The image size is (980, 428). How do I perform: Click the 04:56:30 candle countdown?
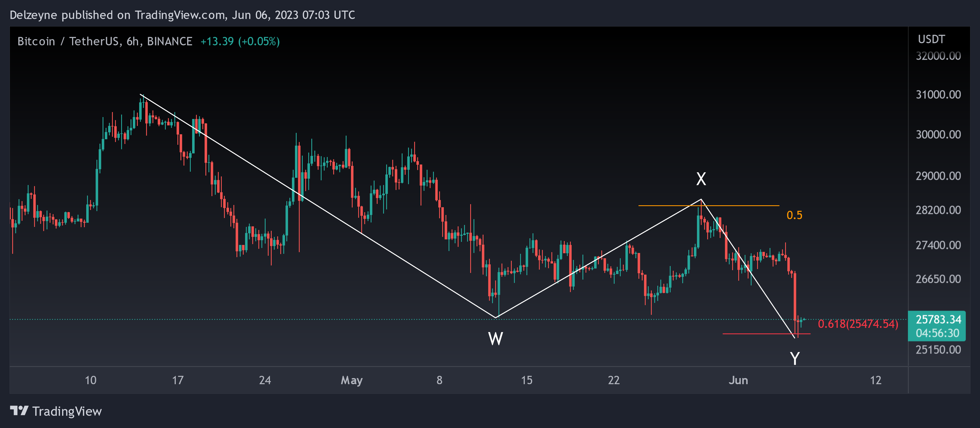point(937,333)
